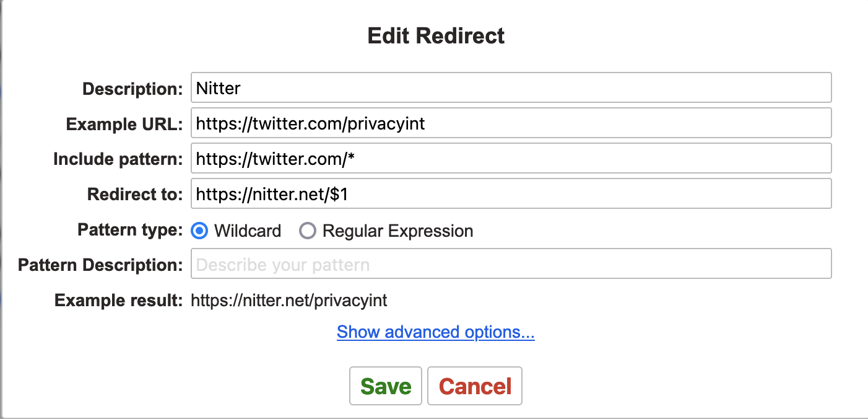Select the Regular Expression radio button
868x419 pixels.
coord(307,231)
